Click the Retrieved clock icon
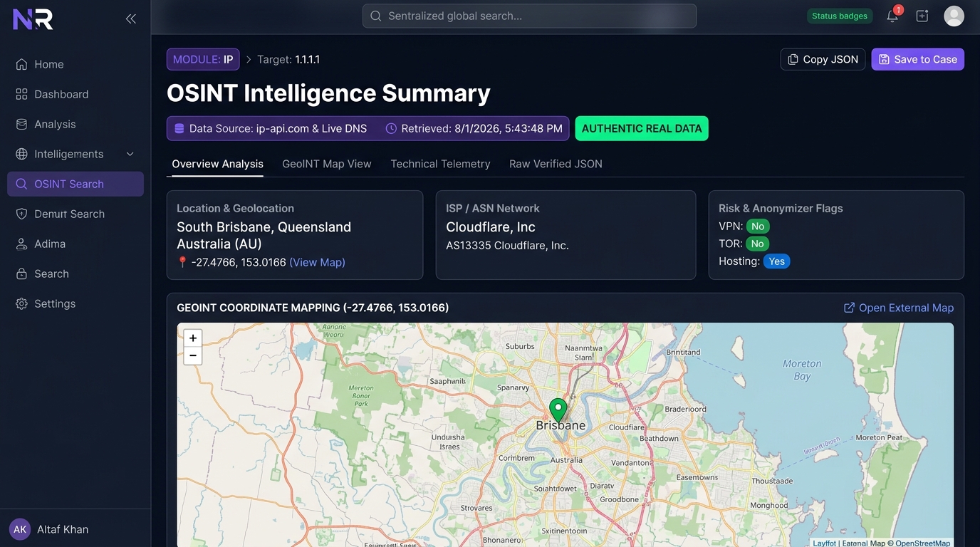The width and height of the screenshot is (980, 547). pos(391,129)
